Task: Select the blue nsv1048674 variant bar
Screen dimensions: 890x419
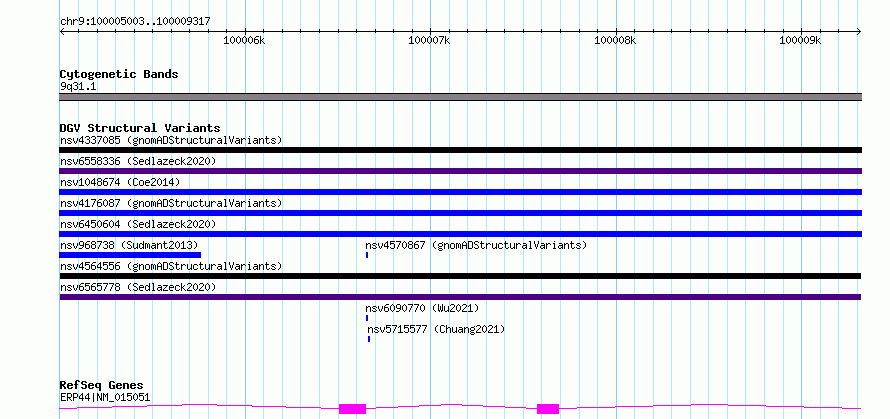Action: (x=460, y=192)
